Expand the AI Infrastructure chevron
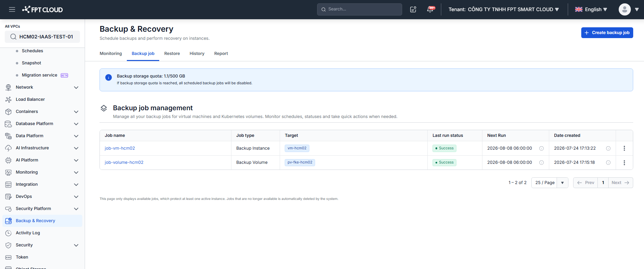This screenshot has height=269, width=644. tap(76, 148)
